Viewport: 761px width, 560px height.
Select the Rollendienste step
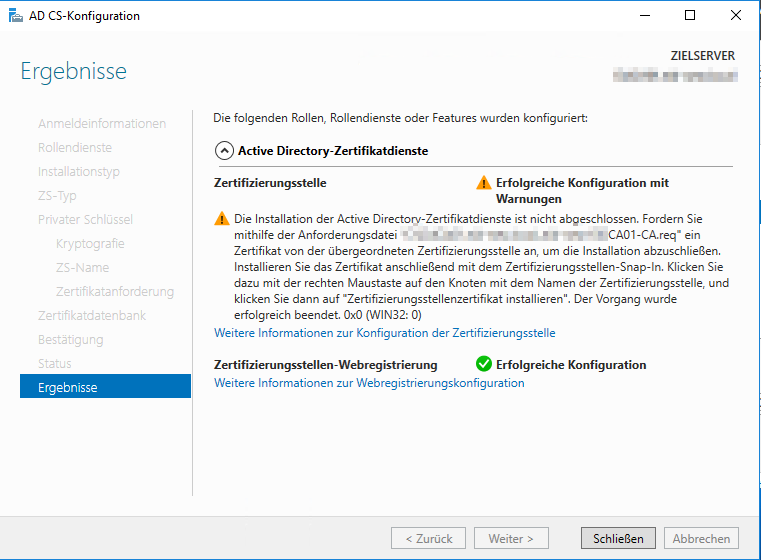[75, 148]
